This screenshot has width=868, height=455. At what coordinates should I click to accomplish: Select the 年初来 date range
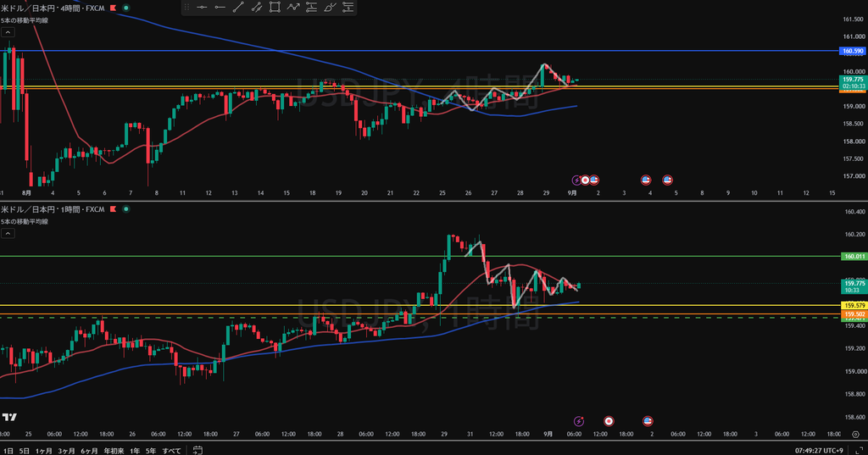pyautogui.click(x=114, y=451)
